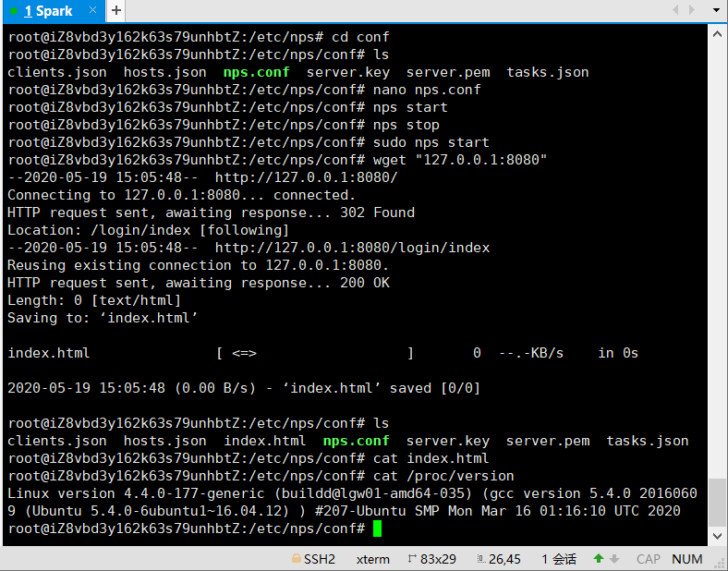
Task: Click the 'Linux version 4.4.0-177-generic' text
Action: coord(136,493)
